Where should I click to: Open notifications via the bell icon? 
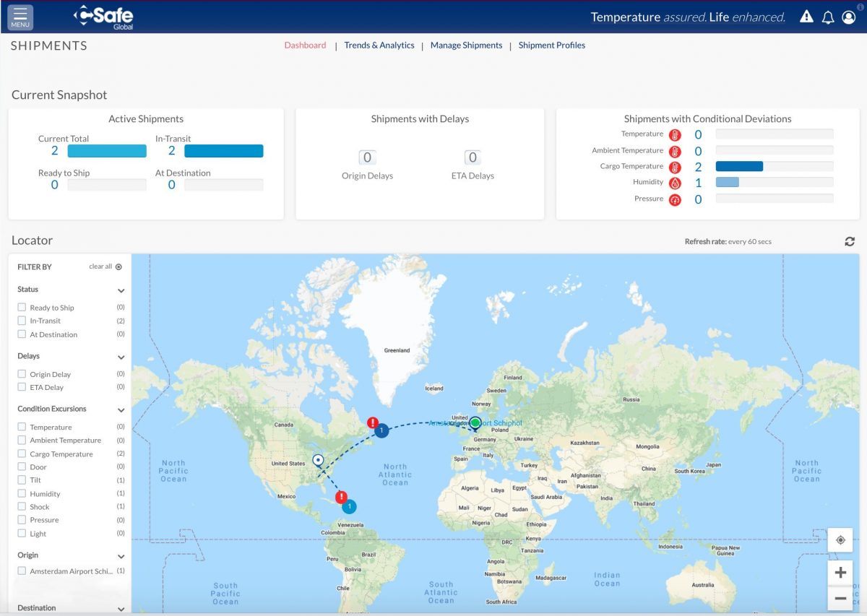tap(828, 17)
